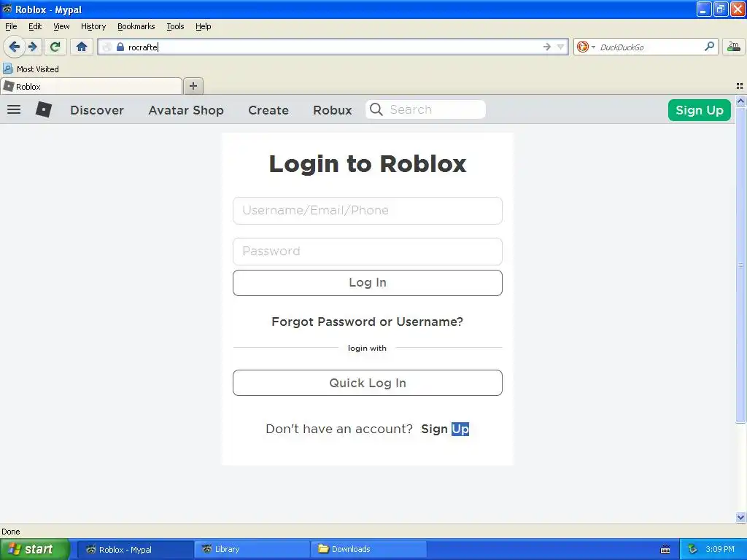Open a new tab with plus button

(x=193, y=86)
